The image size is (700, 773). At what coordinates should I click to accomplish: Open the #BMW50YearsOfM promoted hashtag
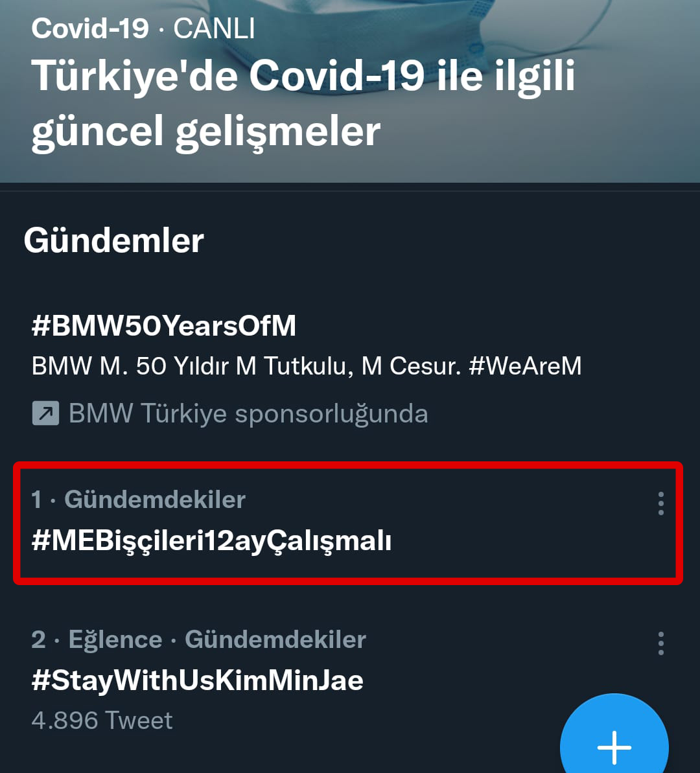(164, 325)
